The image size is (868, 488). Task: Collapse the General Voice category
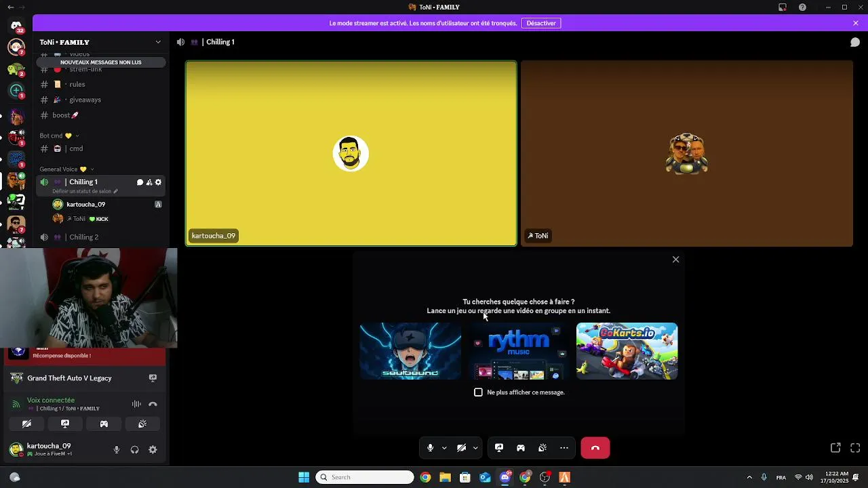[66, 169]
